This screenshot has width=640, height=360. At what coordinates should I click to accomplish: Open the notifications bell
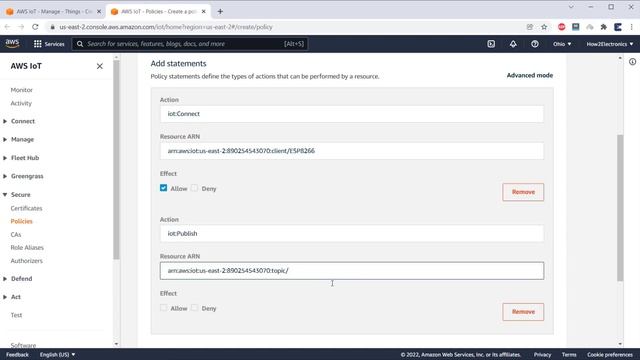coord(513,44)
